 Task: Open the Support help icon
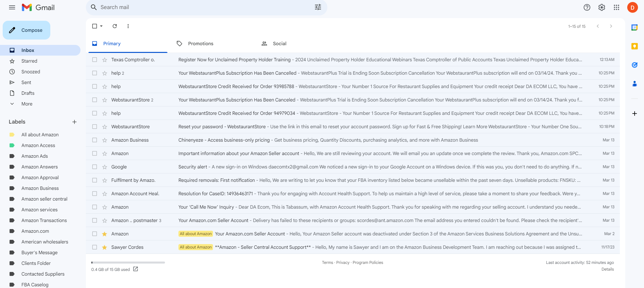point(587,7)
